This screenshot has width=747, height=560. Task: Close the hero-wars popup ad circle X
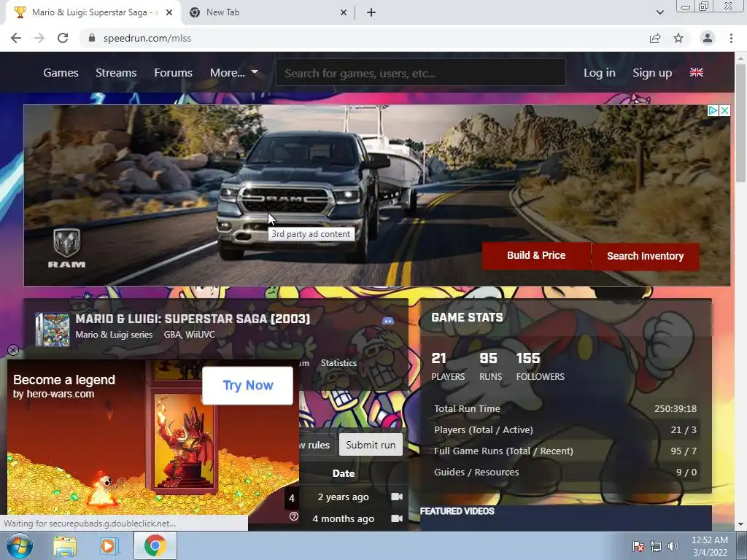click(x=13, y=351)
